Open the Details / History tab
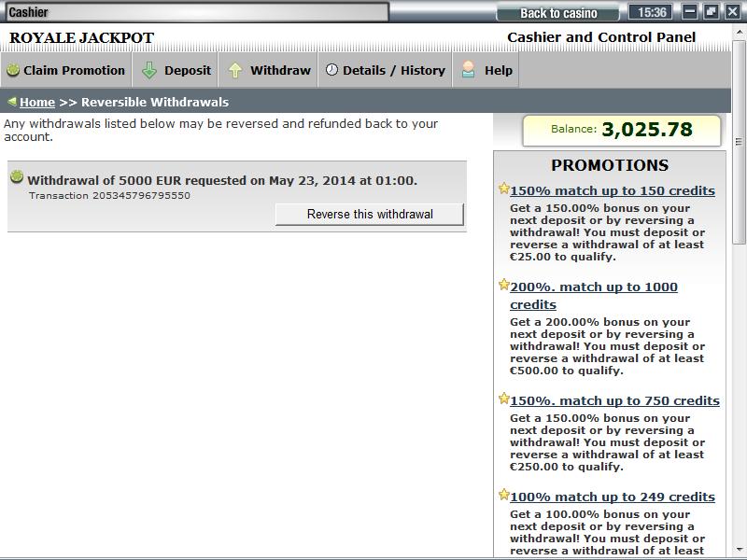This screenshot has width=747, height=560. (x=385, y=70)
